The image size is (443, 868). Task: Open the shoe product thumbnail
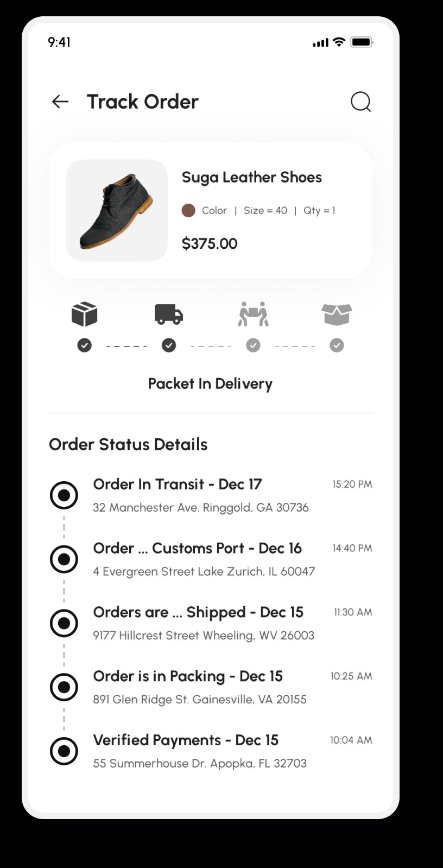click(x=117, y=210)
